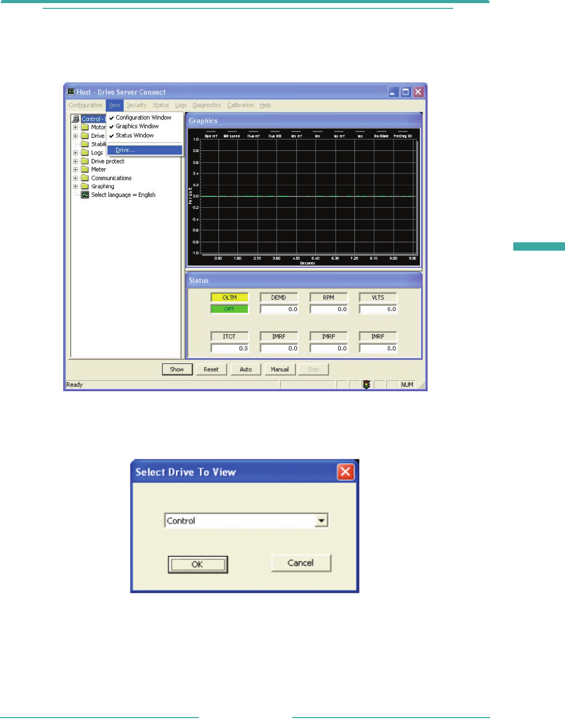Click the ITOT label box
The image size is (565, 728).
coord(229,337)
